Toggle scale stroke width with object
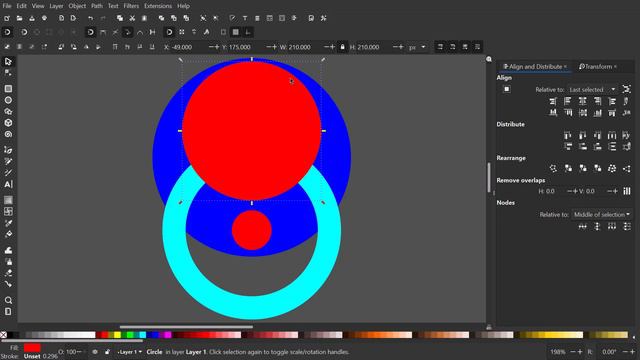Screen dimensions: 640x360 click(x=440, y=47)
